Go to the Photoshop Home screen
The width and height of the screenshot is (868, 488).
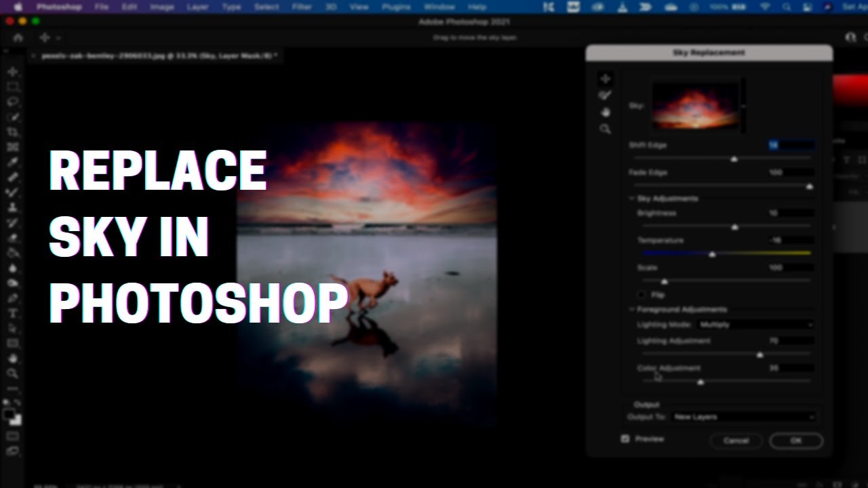click(18, 38)
